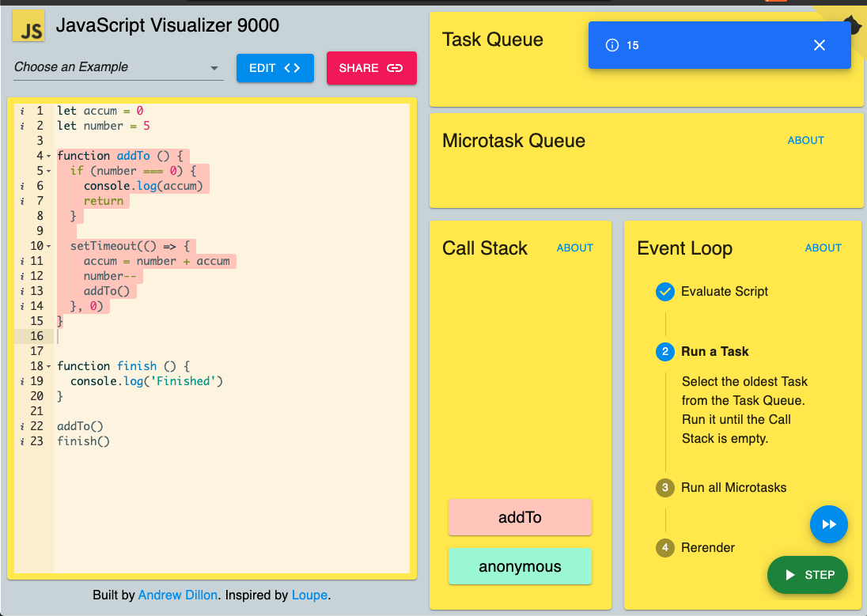
Task: Click the info marker on line 6
Action: tap(22, 187)
